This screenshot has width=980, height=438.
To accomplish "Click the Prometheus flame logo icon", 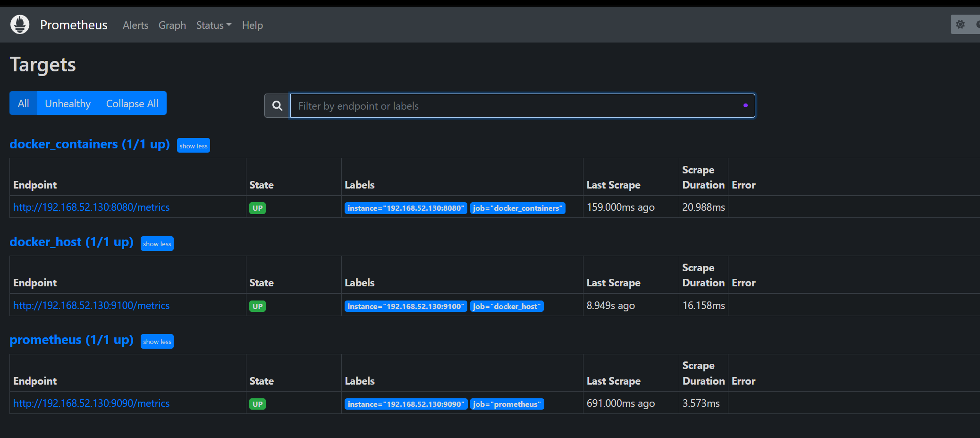I will click(x=20, y=25).
